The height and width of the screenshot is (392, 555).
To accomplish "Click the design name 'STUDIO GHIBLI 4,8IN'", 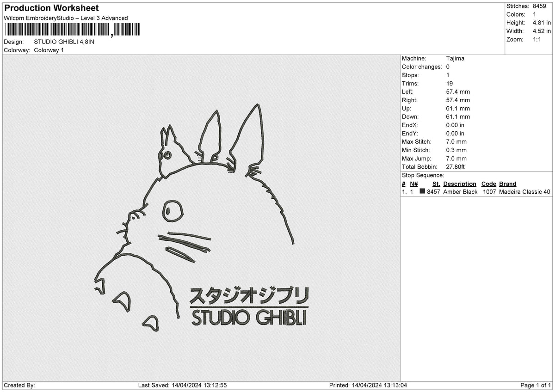I will point(64,42).
